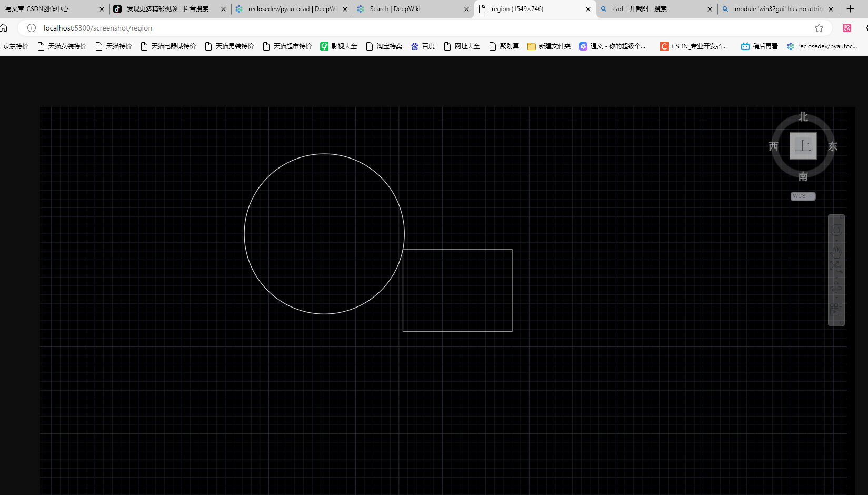Image resolution: width=868 pixels, height=495 pixels.
Task: Click in the browser address bar
Action: pyautogui.click(x=211, y=28)
